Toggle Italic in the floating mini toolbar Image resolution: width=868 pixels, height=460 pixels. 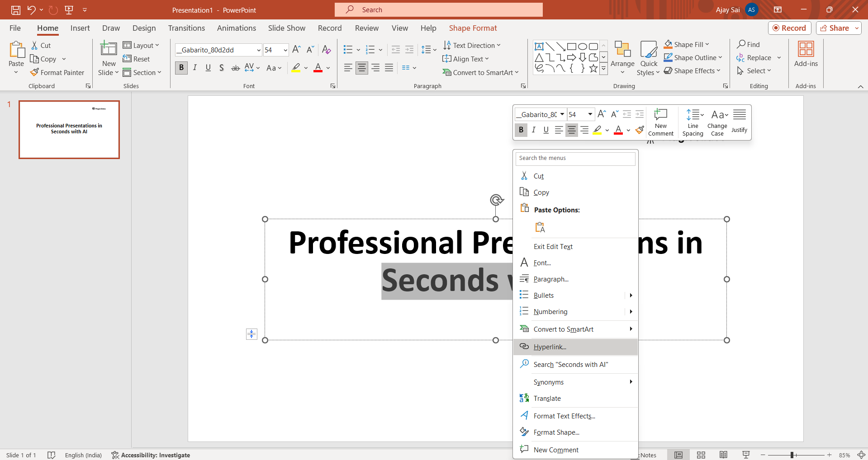coord(534,130)
